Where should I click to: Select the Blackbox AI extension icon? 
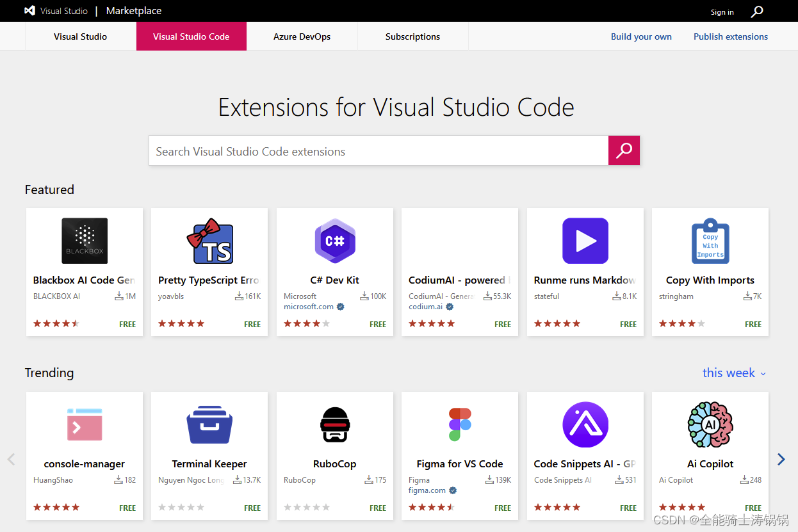pos(84,241)
